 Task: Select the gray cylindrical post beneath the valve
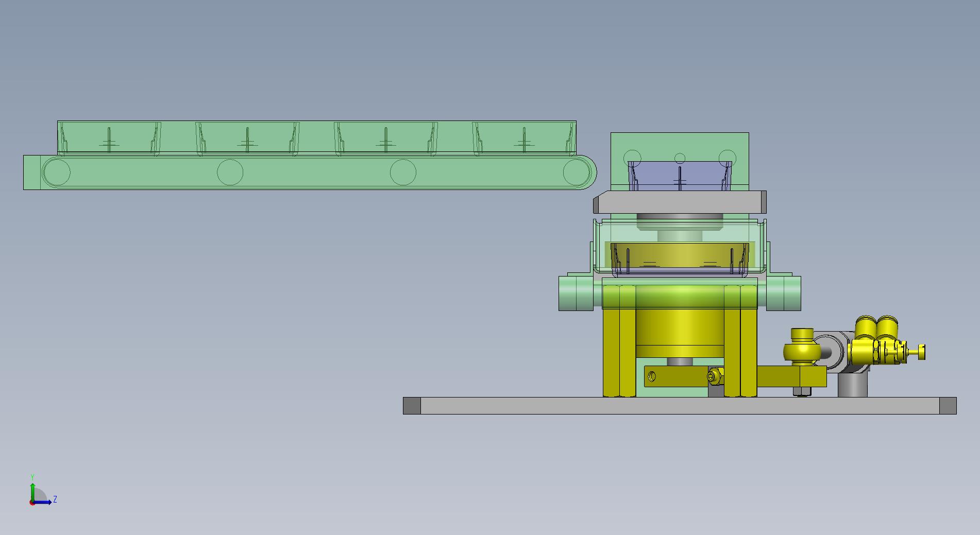click(852, 385)
